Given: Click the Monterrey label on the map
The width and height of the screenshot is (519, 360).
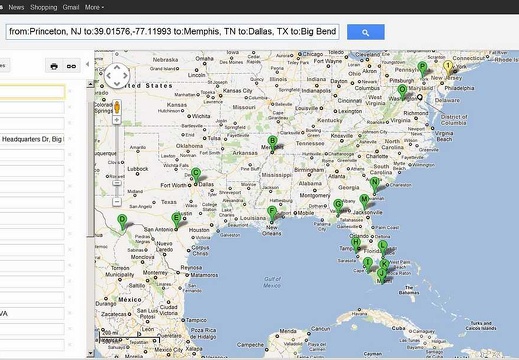Looking at the screenshot, I should point(155,273).
